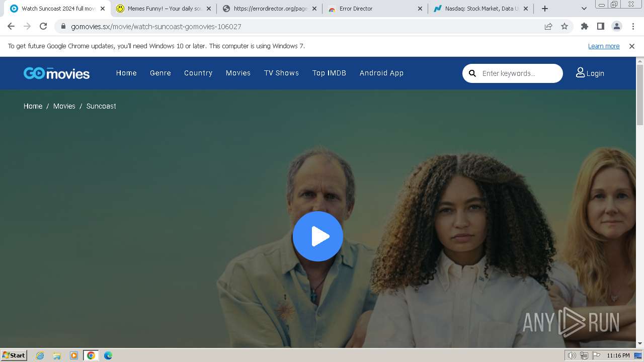The image size is (644, 362).
Task: Click the Movies breadcrumb link
Action: pyautogui.click(x=64, y=106)
